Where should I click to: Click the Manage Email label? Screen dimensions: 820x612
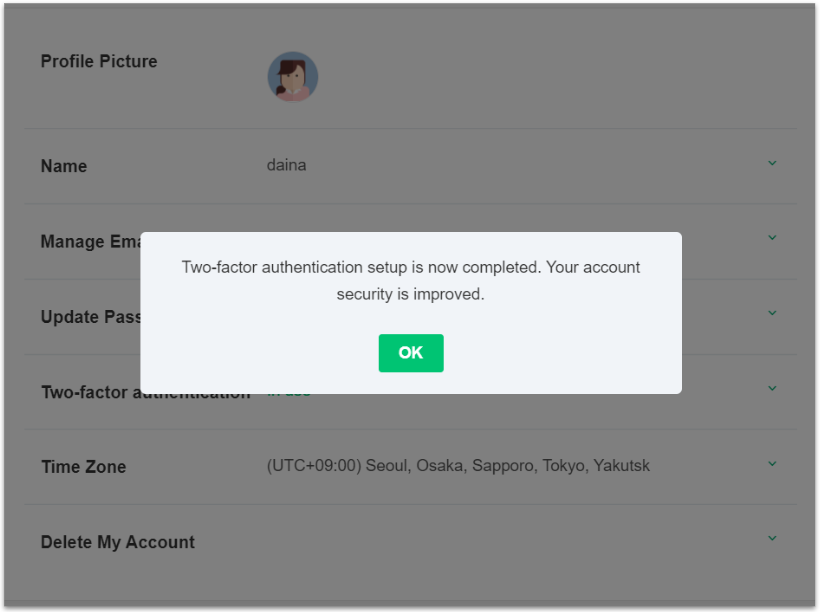(x=90, y=242)
